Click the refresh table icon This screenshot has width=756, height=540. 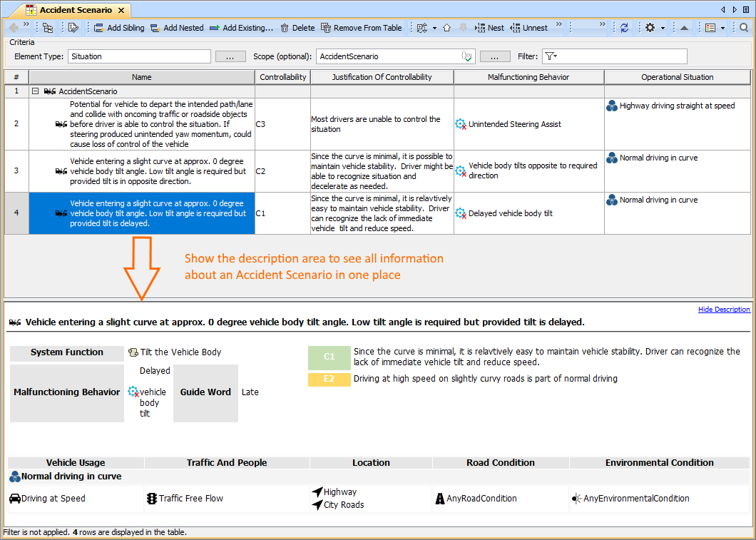point(625,28)
